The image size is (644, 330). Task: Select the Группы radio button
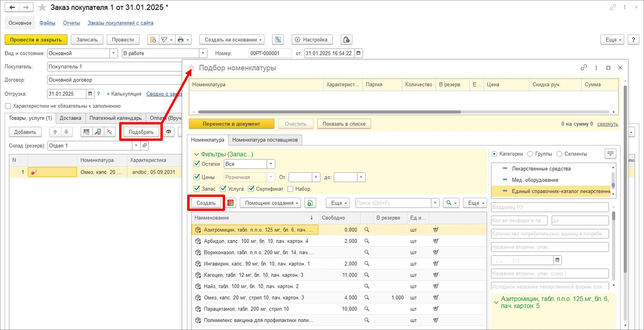[530, 154]
